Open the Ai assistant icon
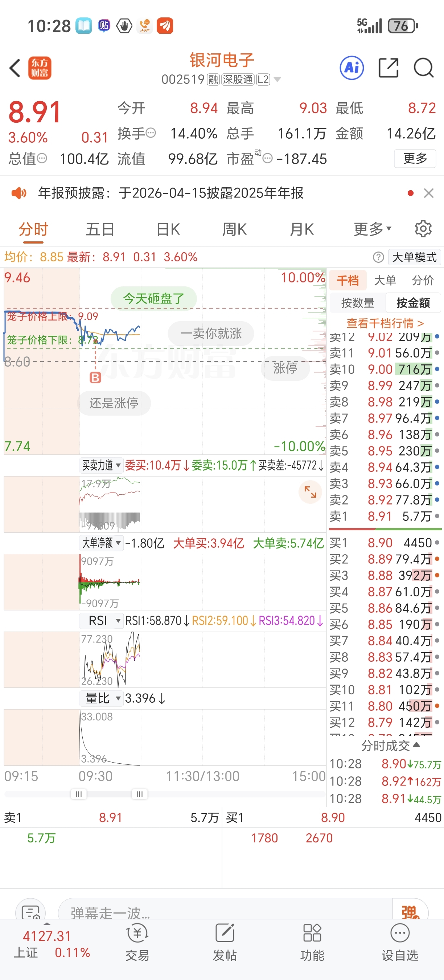The width and height of the screenshot is (444, 980). (351, 68)
